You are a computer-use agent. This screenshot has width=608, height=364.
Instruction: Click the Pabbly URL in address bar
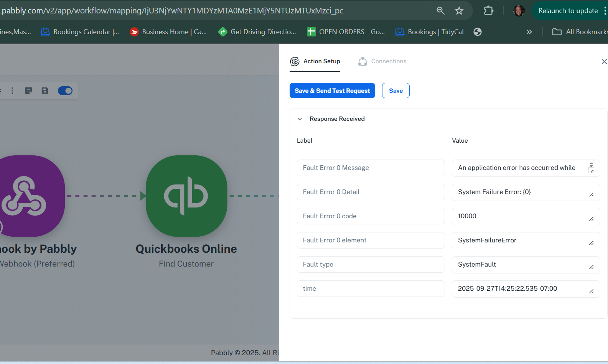pos(172,11)
